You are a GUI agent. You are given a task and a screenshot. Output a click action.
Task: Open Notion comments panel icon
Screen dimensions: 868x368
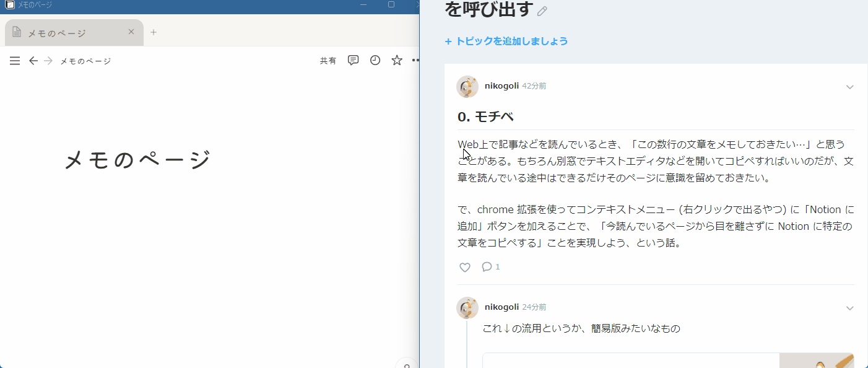353,60
